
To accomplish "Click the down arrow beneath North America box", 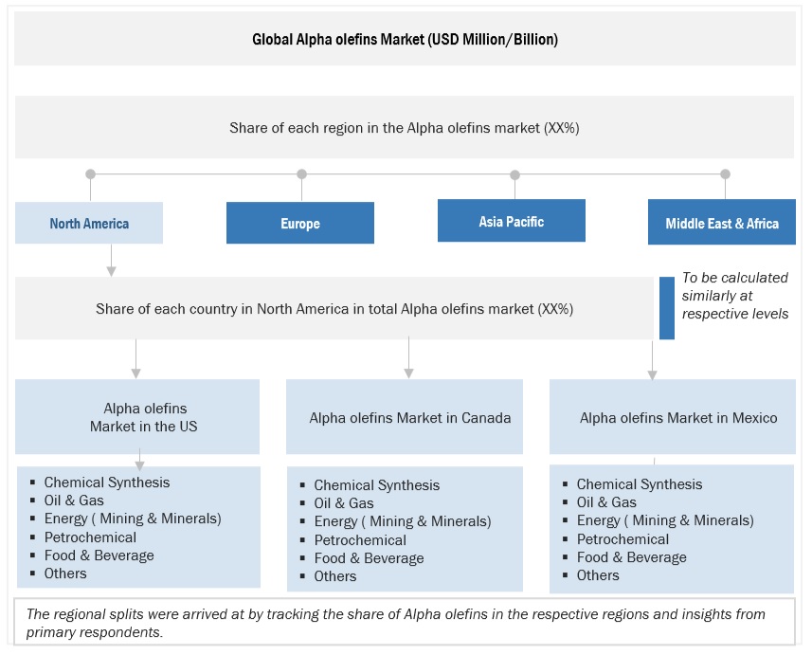I will [111, 268].
